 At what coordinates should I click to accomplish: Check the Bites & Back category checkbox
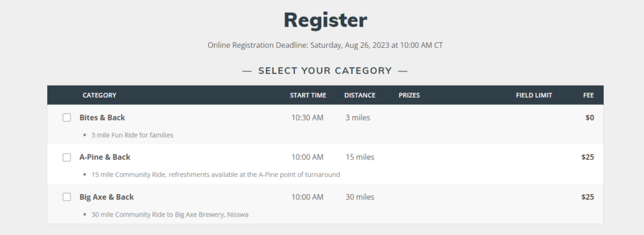pyautogui.click(x=67, y=118)
